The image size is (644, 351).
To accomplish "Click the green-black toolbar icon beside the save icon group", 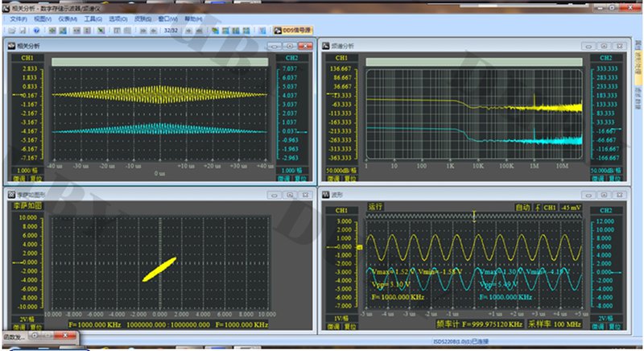I will (x=52, y=31).
